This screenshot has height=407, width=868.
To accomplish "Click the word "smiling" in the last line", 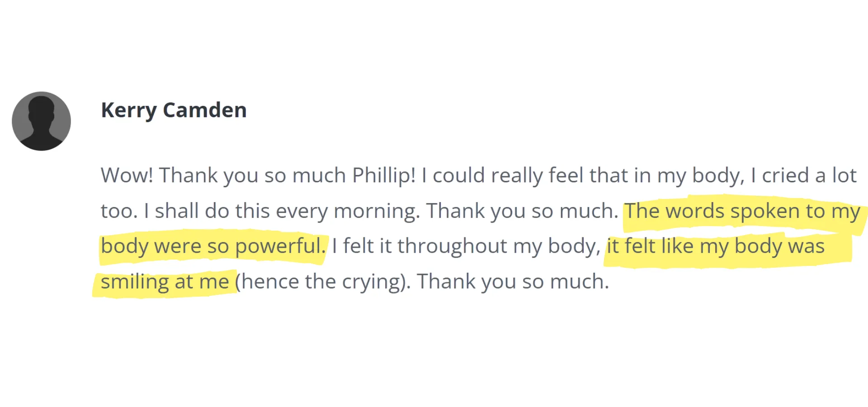I will pyautogui.click(x=135, y=282).
